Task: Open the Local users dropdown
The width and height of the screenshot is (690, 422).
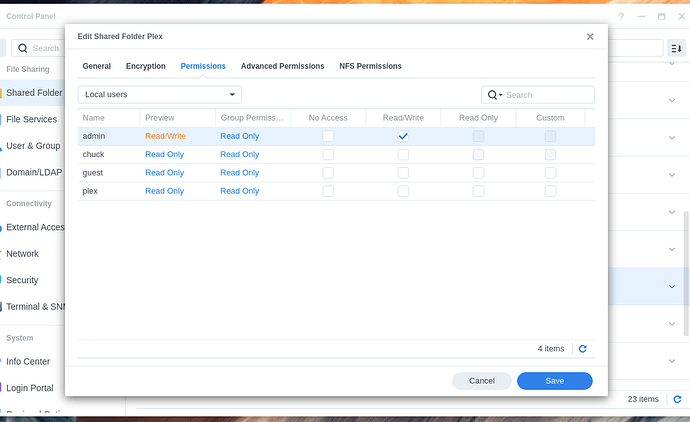Action: [x=160, y=95]
